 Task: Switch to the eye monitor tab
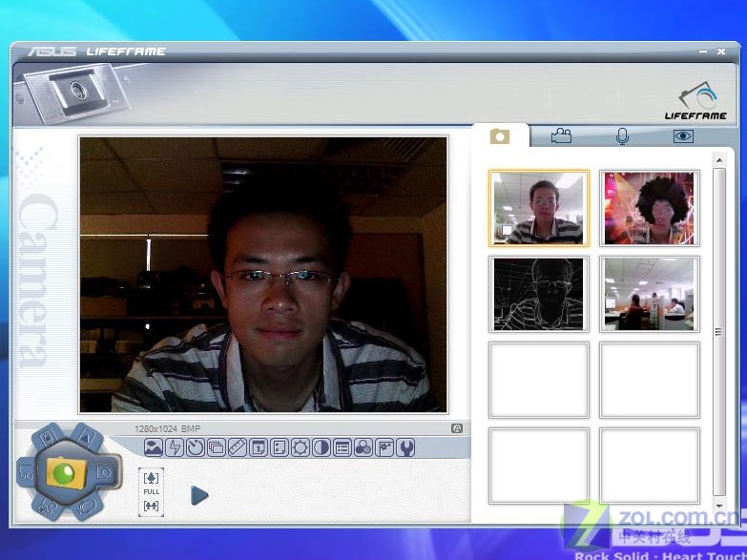coord(683,136)
